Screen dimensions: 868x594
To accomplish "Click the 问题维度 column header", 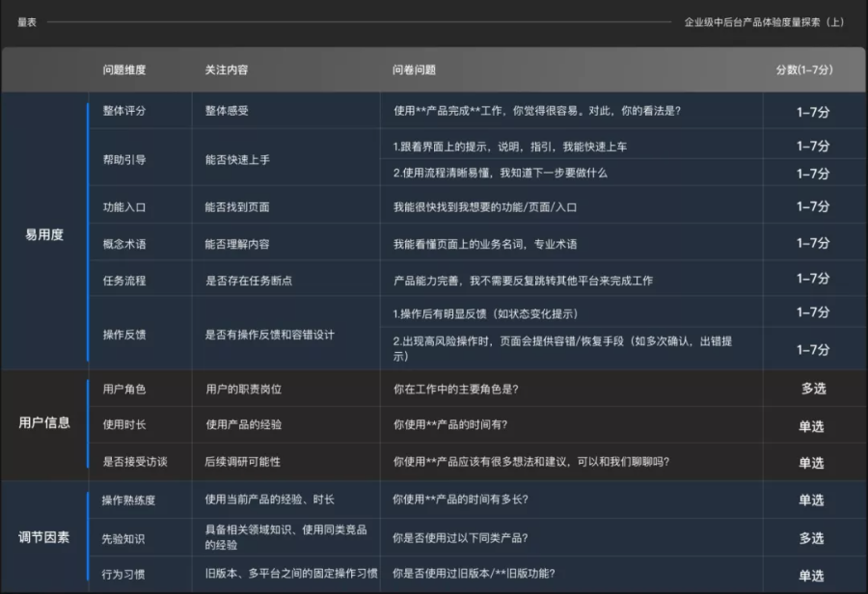I will 124,70.
